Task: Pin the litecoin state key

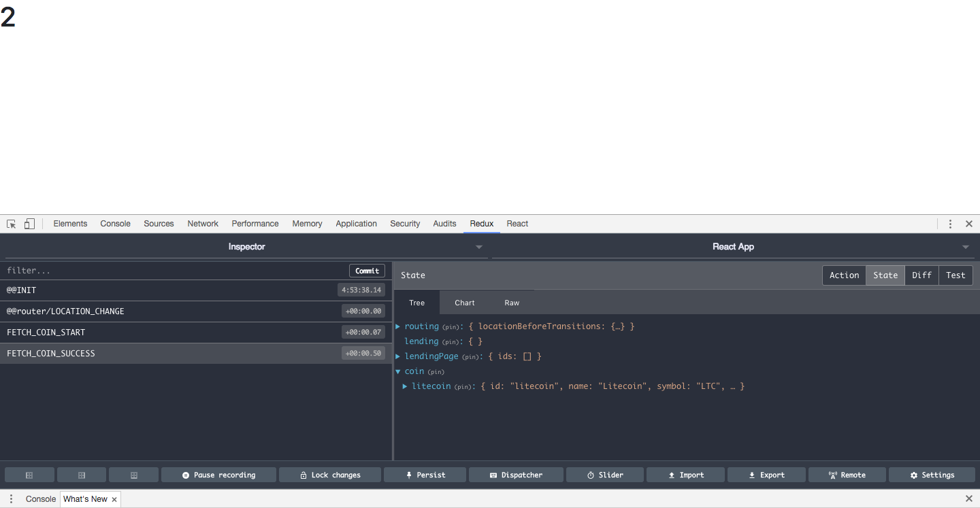Action: point(463,387)
